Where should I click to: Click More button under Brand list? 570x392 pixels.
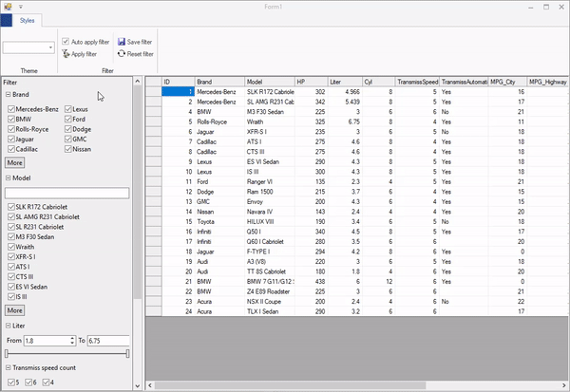pyautogui.click(x=15, y=162)
